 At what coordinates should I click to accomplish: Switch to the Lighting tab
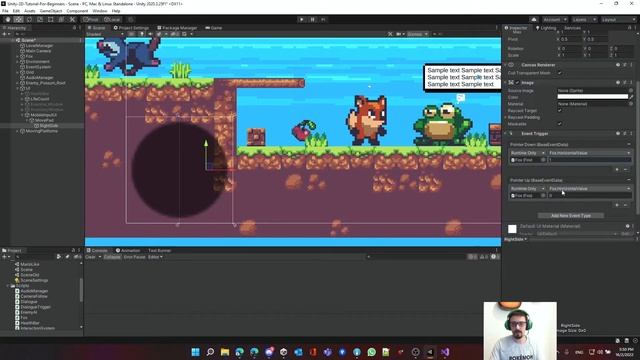tap(546, 28)
